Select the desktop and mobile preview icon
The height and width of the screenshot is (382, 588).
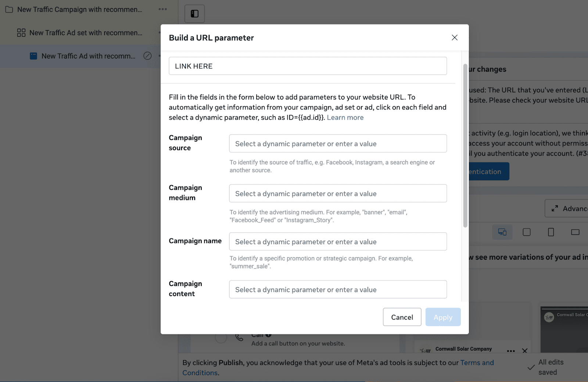(502, 232)
